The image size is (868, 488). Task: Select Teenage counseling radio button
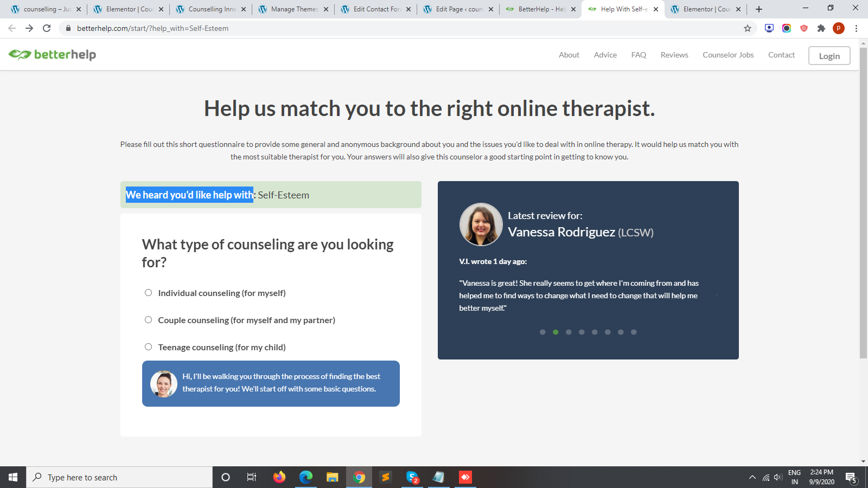pyautogui.click(x=148, y=347)
